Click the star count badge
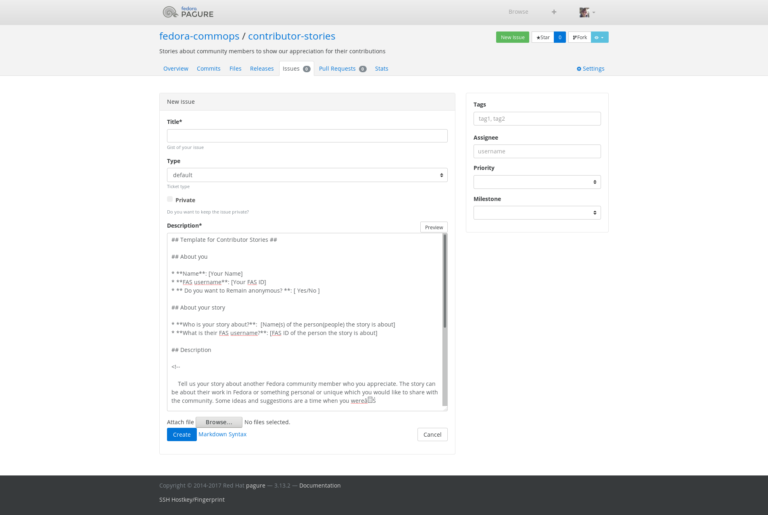This screenshot has height=515, width=768. pyautogui.click(x=560, y=37)
